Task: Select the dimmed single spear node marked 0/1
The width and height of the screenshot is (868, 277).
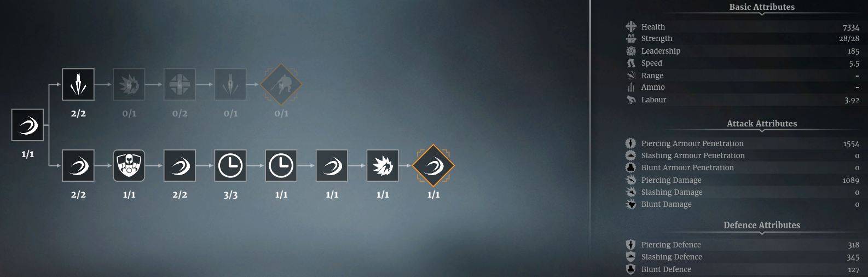Action: point(230,84)
